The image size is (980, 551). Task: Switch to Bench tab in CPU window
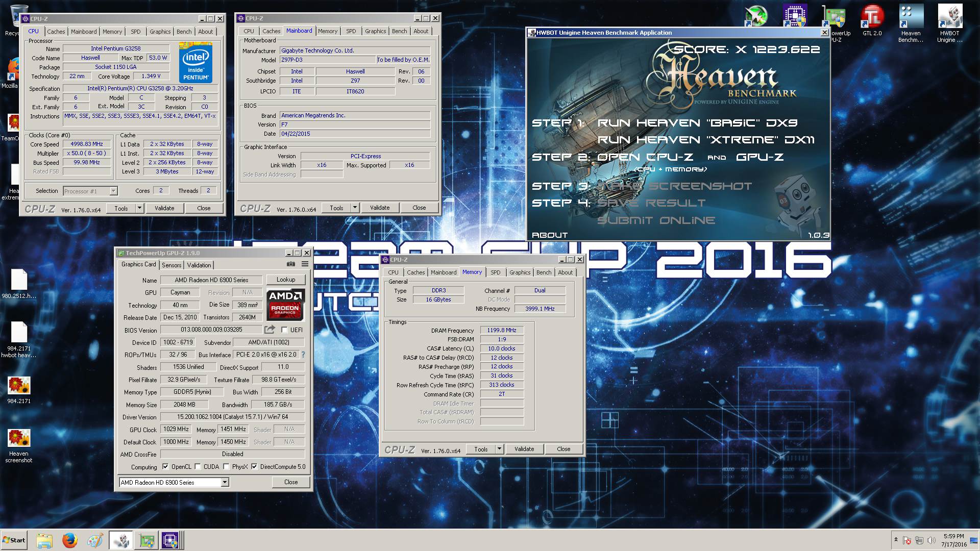click(x=184, y=32)
